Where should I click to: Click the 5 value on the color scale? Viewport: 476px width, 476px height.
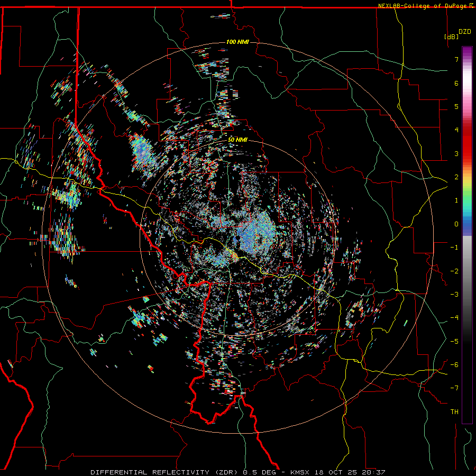[456, 106]
